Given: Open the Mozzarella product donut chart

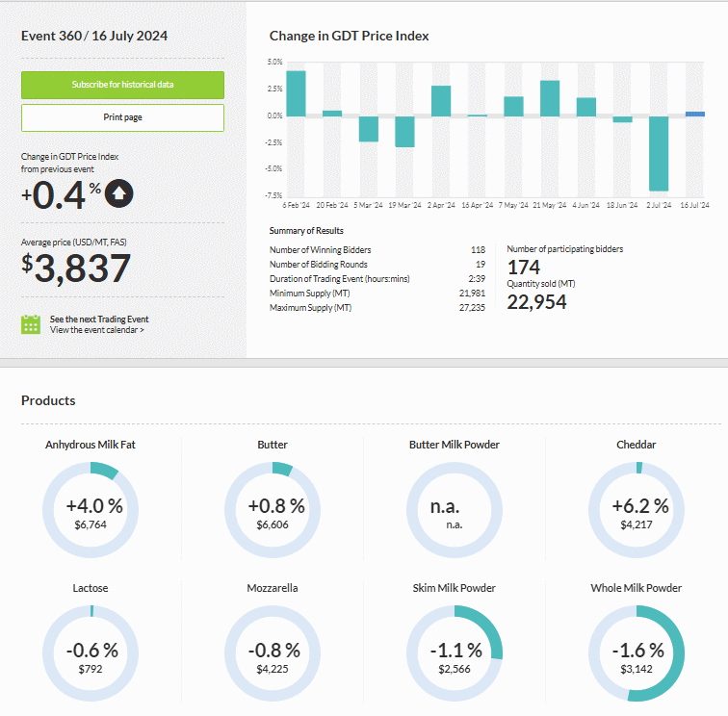Looking at the screenshot, I should pos(273,653).
